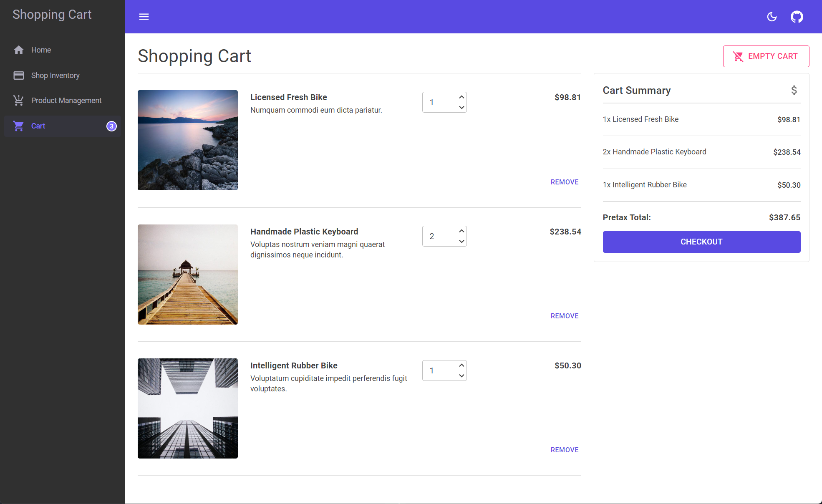Increase Intelligent Rubber Bike quantity

(461, 365)
